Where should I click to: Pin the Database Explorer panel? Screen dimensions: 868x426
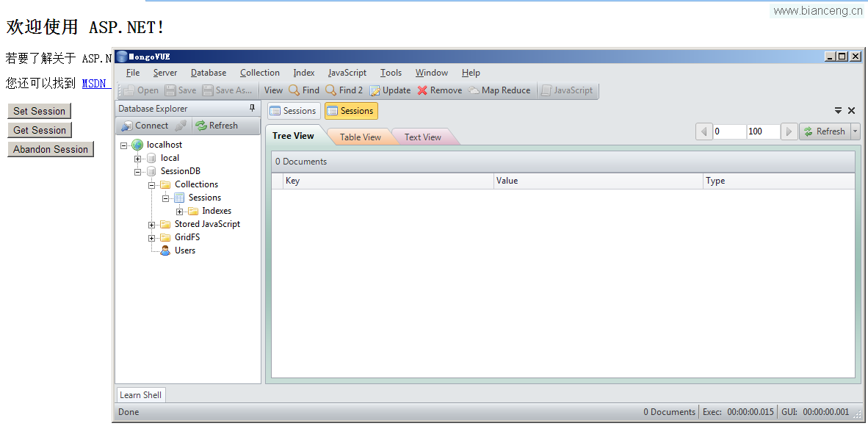coord(253,108)
